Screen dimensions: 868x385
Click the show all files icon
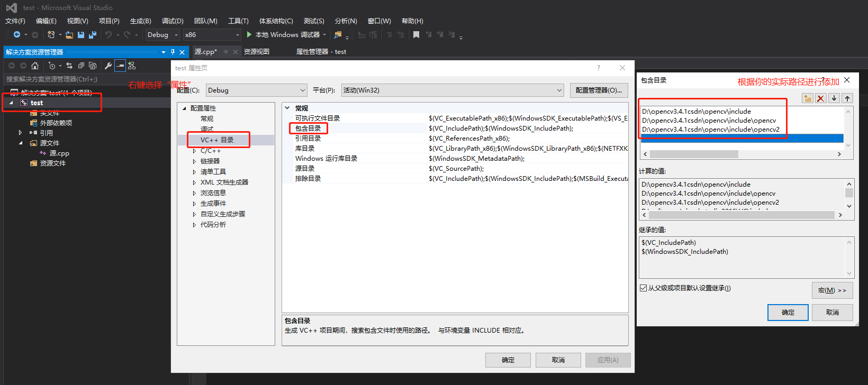pos(93,66)
